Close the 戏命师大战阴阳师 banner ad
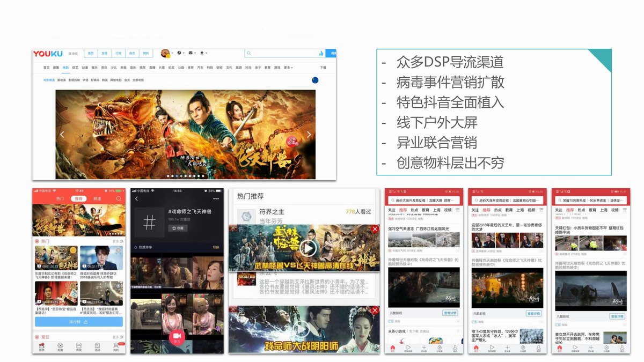644x362 pixels. 375,311
